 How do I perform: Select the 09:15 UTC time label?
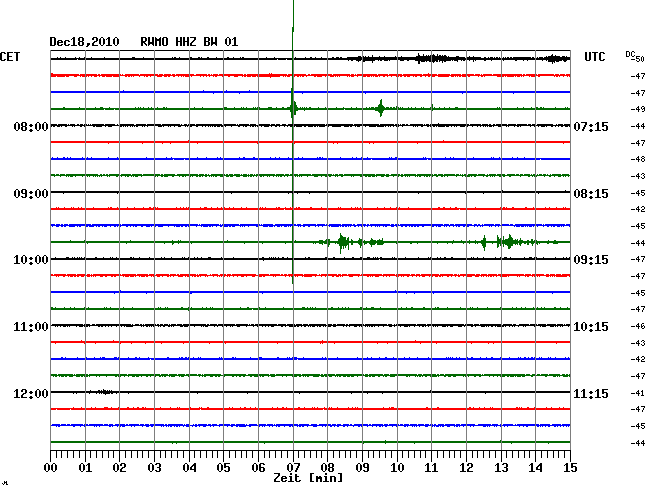(591, 260)
